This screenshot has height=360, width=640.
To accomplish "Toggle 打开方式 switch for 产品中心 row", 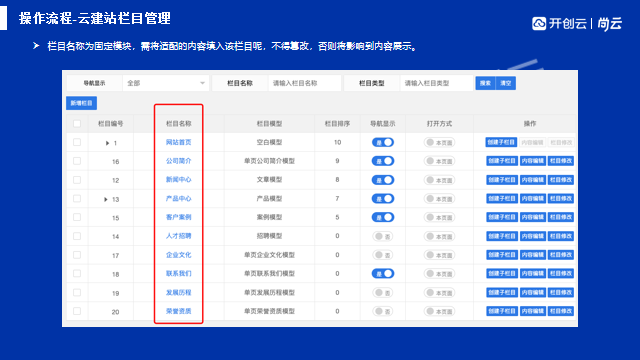I will click(x=439, y=198).
